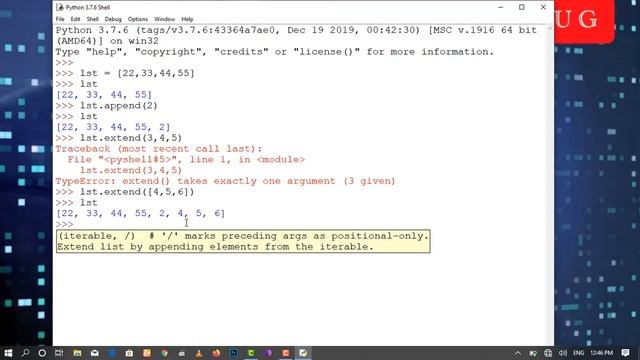Screen dimensions: 640x360
Task: Click output "[22, 33, 44, 55, 2]"
Action: 113,127
